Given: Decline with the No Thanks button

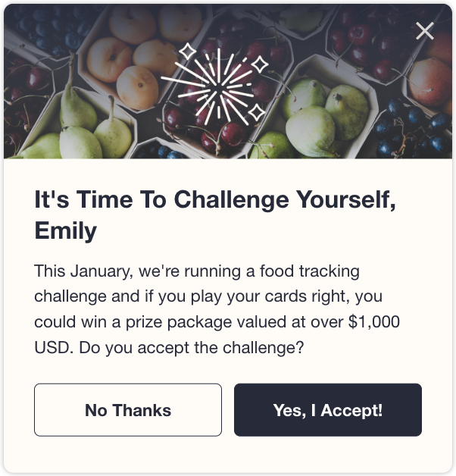Looking at the screenshot, I should click(x=128, y=410).
